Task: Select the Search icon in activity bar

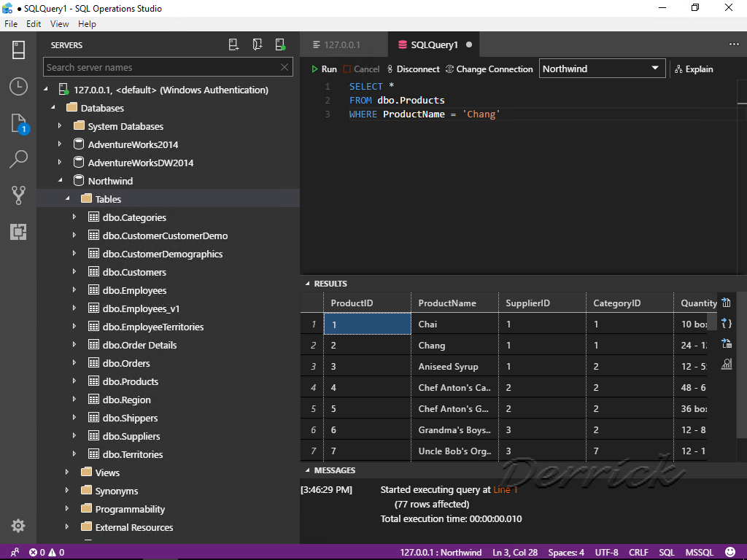Action: point(18,158)
